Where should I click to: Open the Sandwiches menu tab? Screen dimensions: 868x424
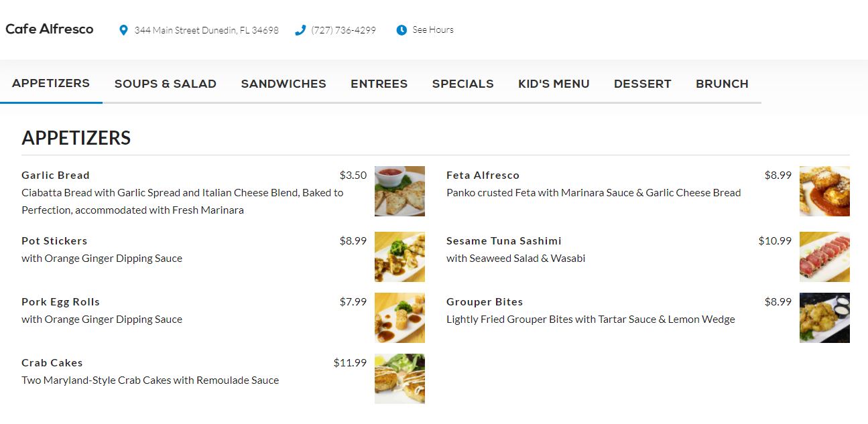click(284, 84)
